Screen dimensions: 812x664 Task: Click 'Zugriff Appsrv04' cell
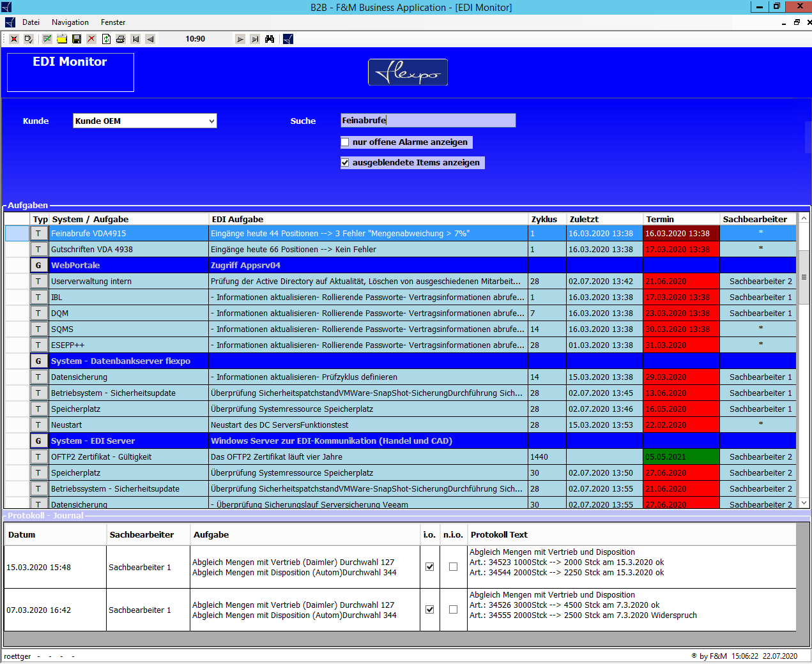(x=369, y=266)
